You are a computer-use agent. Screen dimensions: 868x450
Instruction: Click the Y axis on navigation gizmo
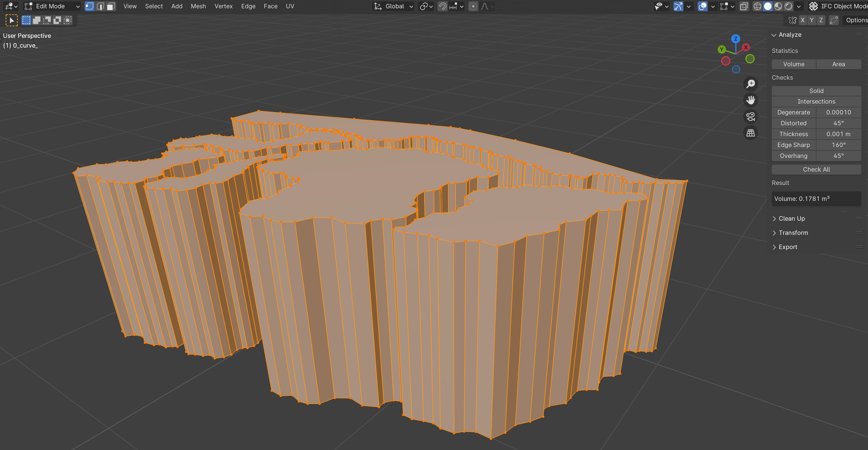pyautogui.click(x=721, y=50)
